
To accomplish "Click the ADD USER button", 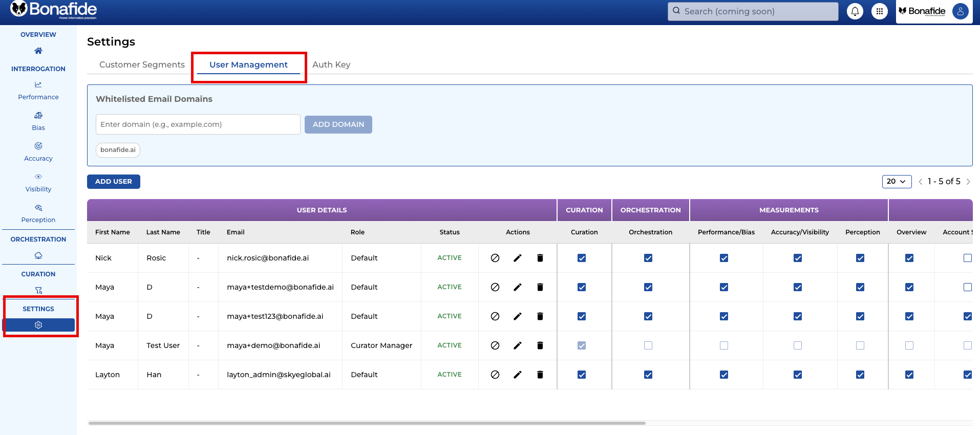I will pyautogui.click(x=114, y=182).
